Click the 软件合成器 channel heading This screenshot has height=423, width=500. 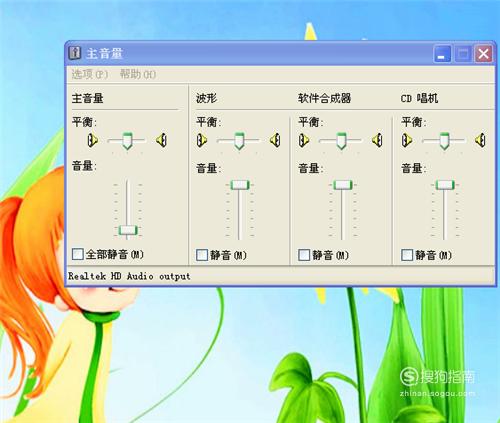tap(324, 98)
